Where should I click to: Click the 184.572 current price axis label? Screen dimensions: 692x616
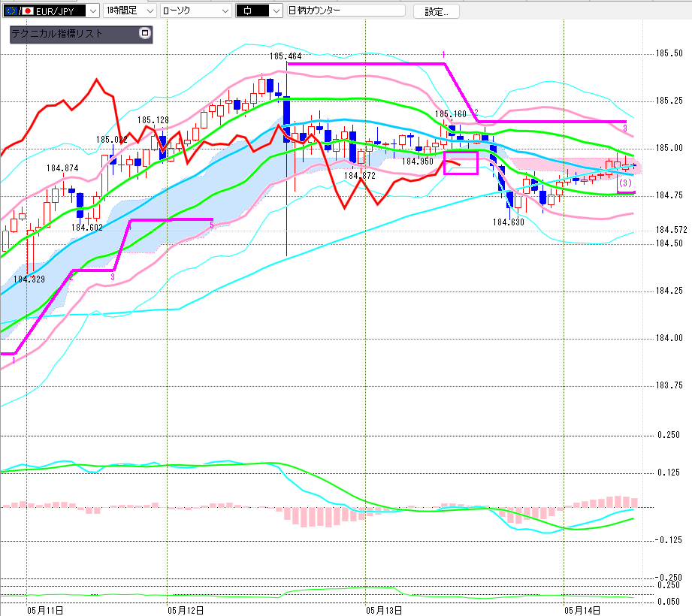tap(671, 230)
